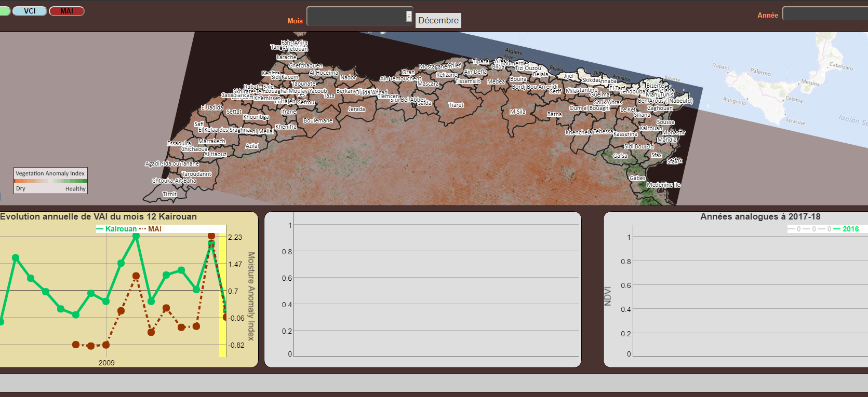Click the Palermo city label on basemap
Image resolution: width=868 pixels, height=397 pixels.
click(x=760, y=72)
